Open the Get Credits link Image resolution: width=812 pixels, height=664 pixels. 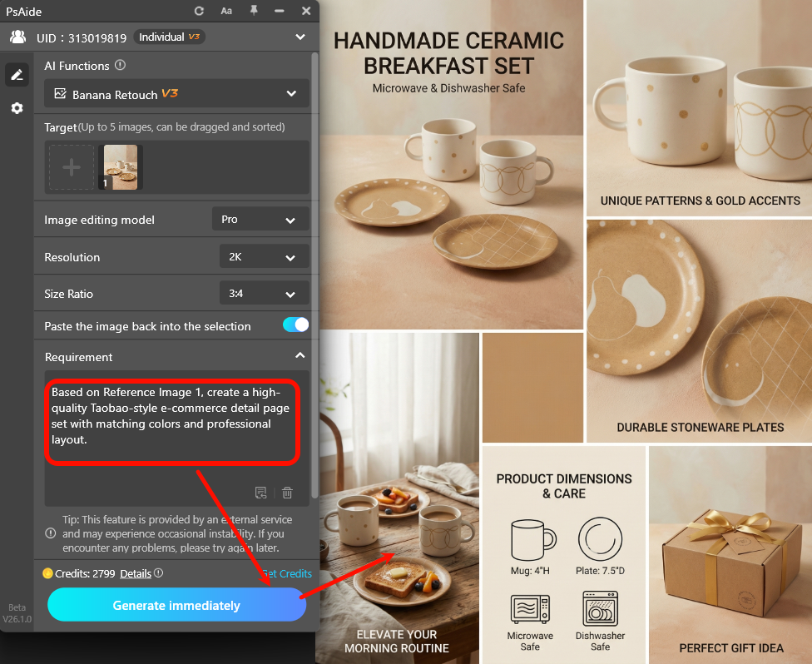click(287, 573)
